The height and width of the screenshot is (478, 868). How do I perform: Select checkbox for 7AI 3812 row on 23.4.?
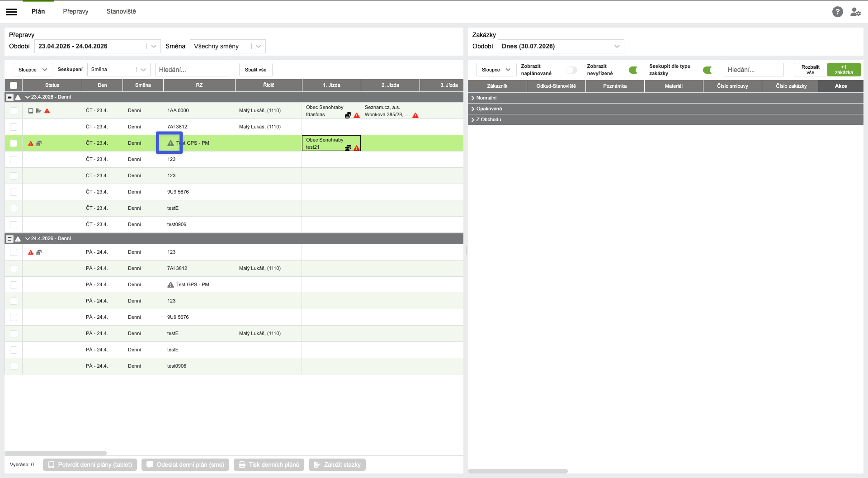[x=14, y=127]
